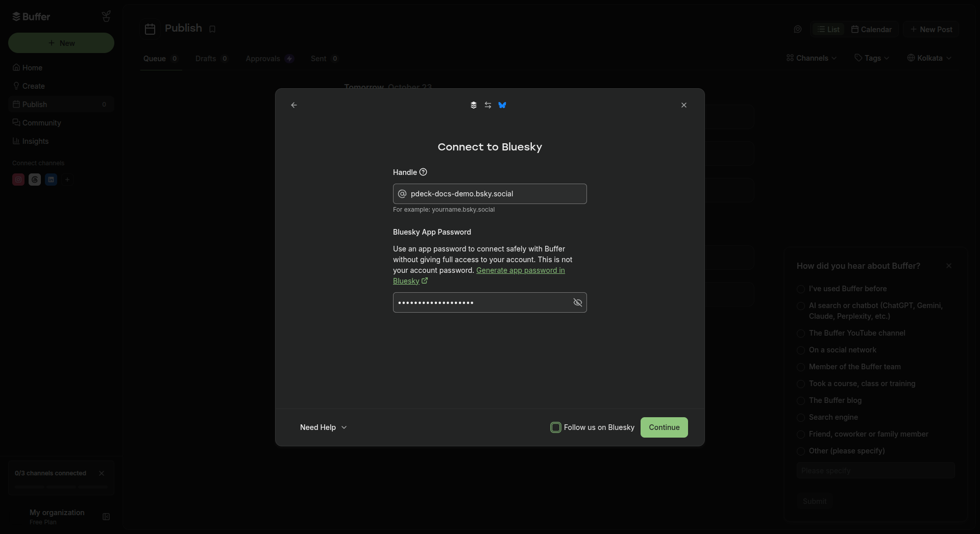
Task: Switch to the Approvals tab
Action: (x=269, y=59)
